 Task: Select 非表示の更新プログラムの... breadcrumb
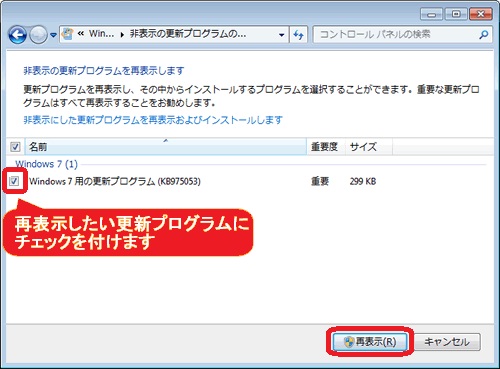(188, 34)
